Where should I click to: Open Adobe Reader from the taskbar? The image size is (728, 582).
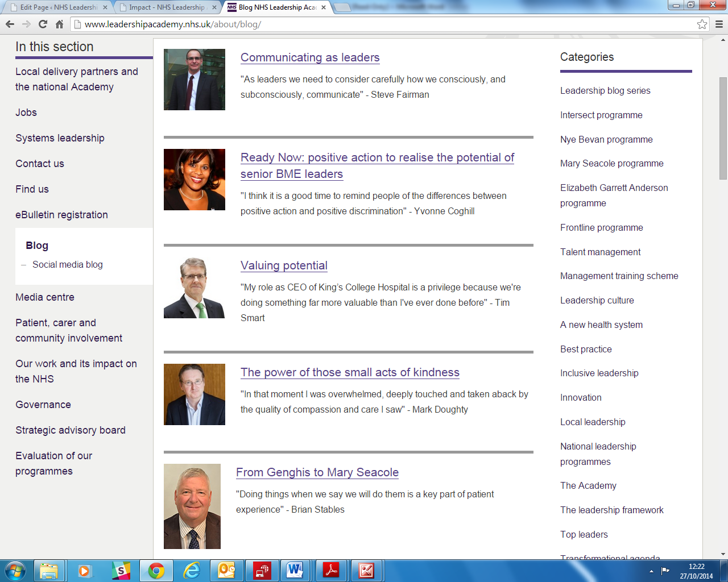pos(331,571)
